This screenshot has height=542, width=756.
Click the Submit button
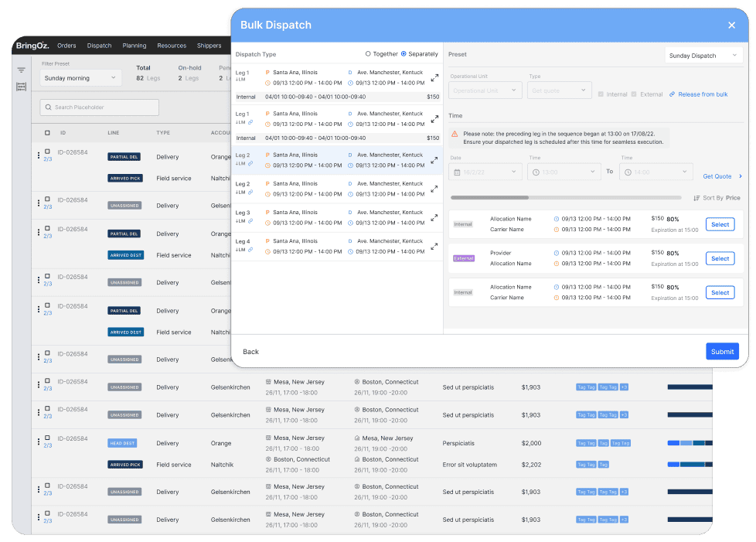[x=722, y=352]
